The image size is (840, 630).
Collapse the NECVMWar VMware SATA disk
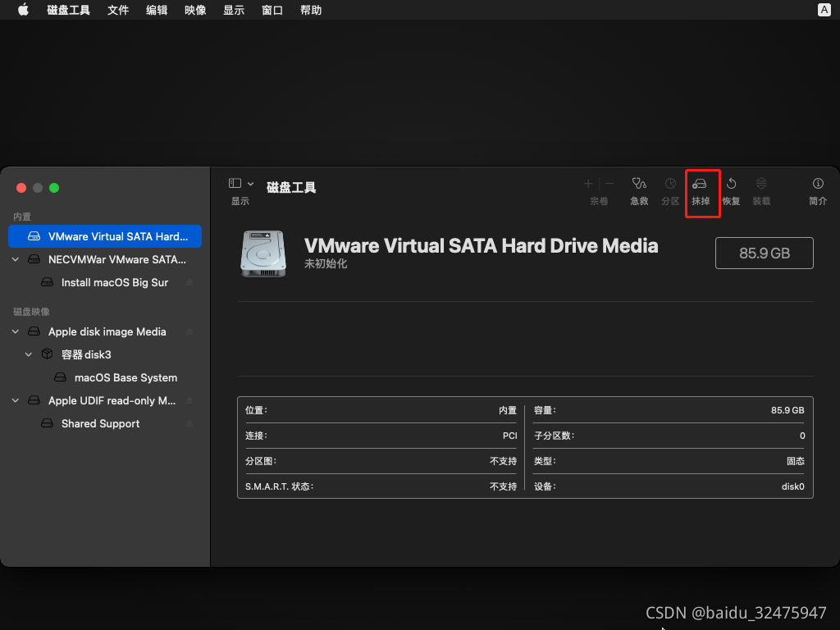pyautogui.click(x=16, y=259)
